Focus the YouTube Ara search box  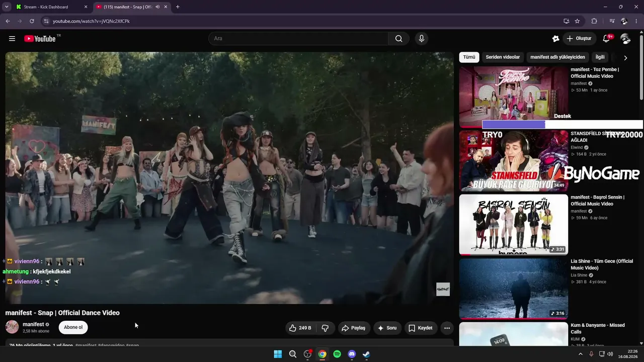tap(298, 39)
